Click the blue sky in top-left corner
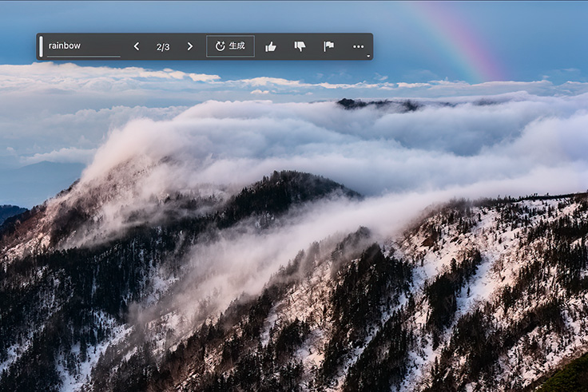 (16, 14)
